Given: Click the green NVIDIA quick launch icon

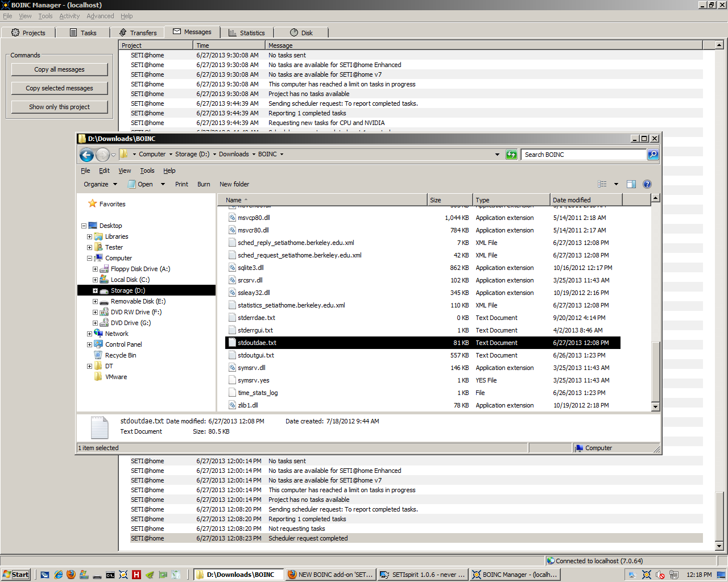Looking at the screenshot, I should [x=150, y=575].
